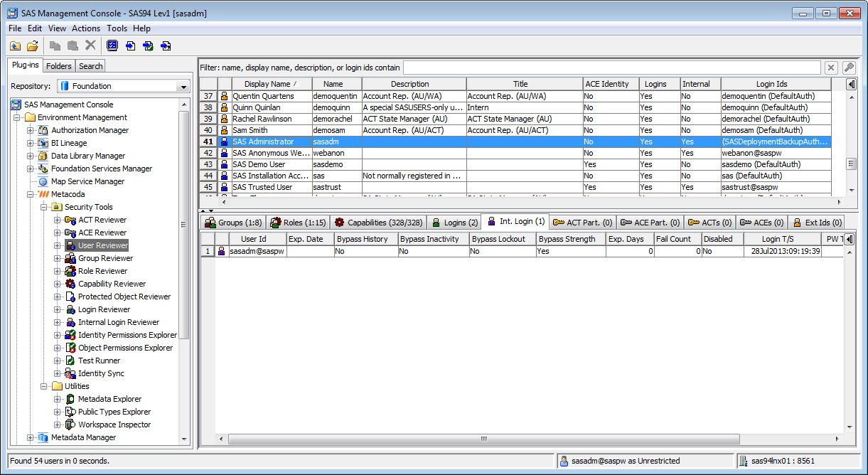Collapse the Utilities folder
Screen dimensions: 868x475
(x=44, y=386)
